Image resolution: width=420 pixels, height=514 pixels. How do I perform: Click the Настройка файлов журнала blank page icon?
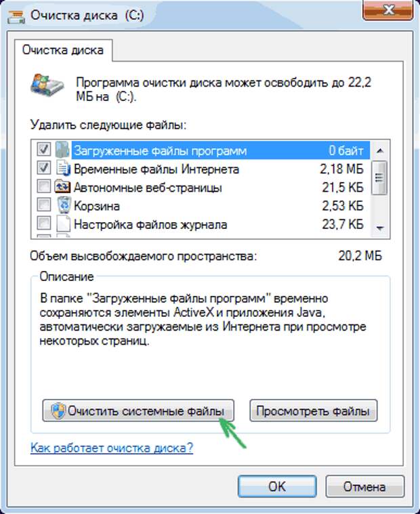tap(63, 224)
